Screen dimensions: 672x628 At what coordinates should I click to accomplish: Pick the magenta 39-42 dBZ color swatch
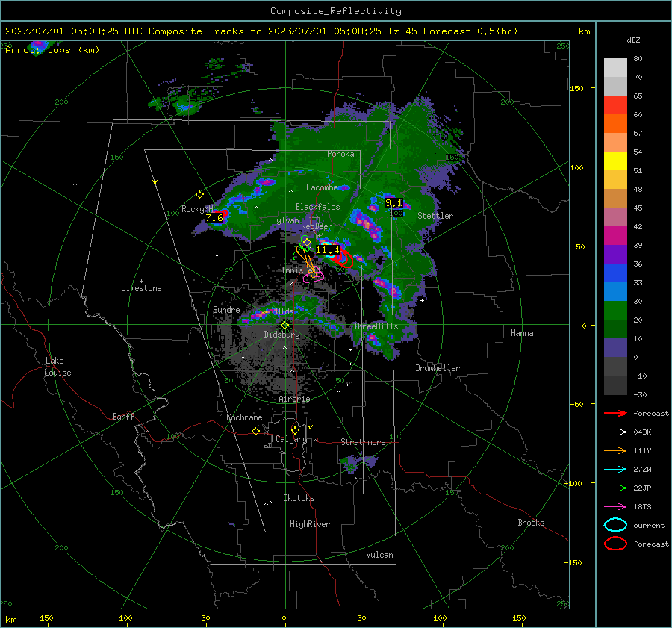click(x=615, y=236)
